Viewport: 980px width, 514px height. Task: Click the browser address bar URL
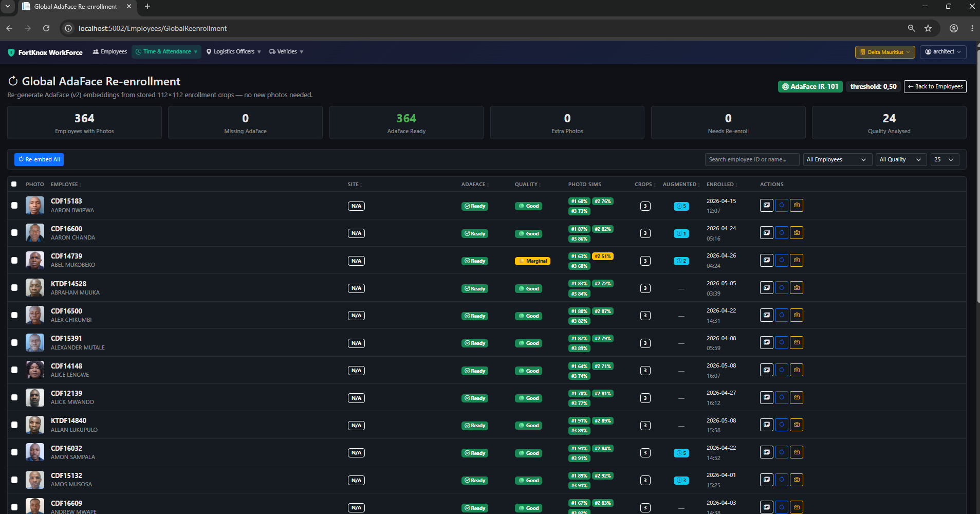click(x=153, y=28)
